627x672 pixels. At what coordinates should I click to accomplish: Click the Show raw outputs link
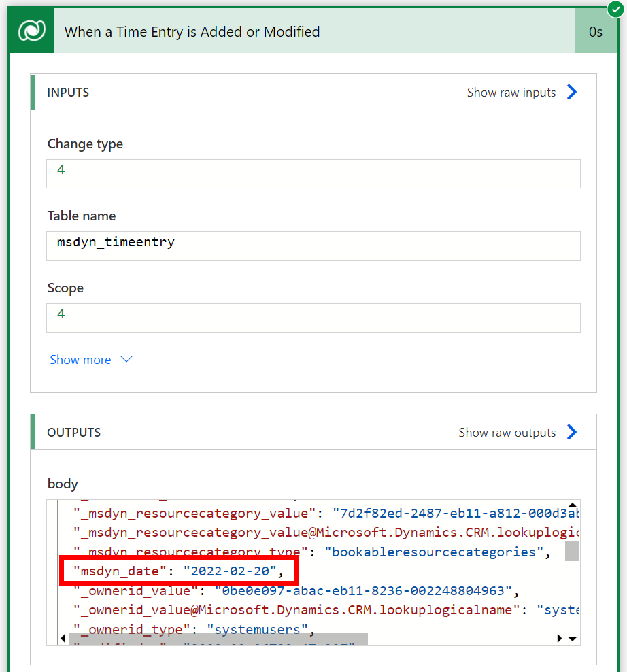[507, 431]
